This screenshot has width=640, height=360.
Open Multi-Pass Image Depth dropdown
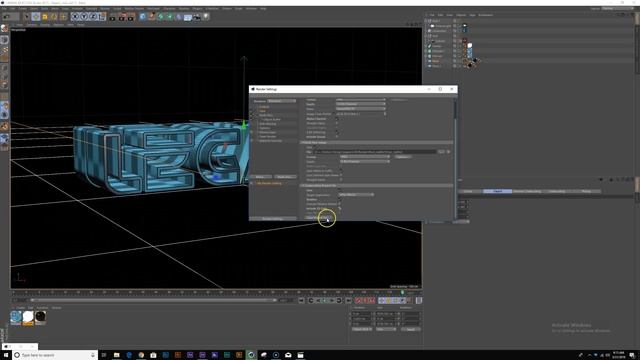tap(365, 161)
